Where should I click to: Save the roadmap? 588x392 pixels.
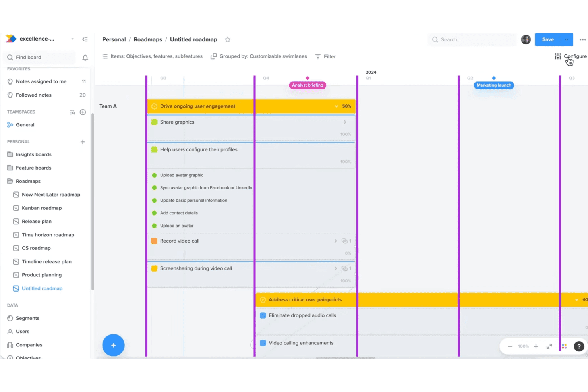pyautogui.click(x=548, y=39)
